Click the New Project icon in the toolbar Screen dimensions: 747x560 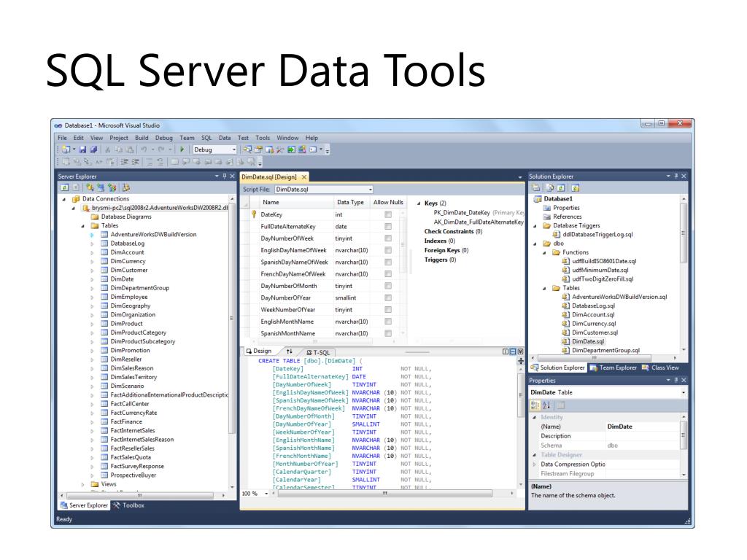65,149
